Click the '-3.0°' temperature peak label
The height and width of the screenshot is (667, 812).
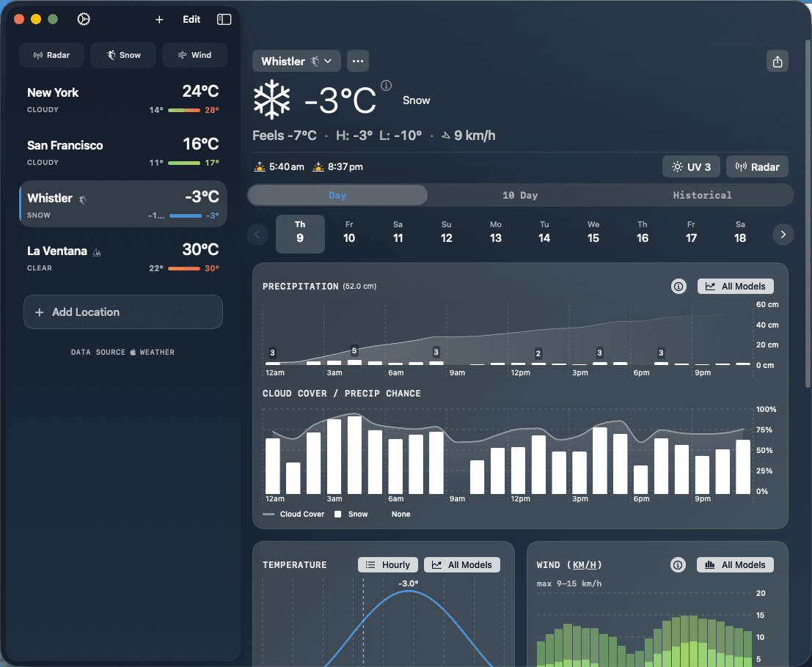[x=408, y=583]
